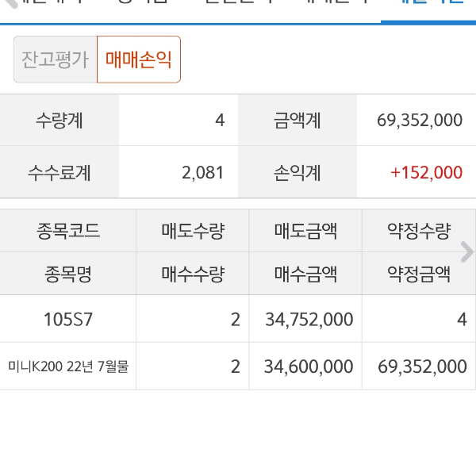Click the 수량계 summary label
Viewport: 476px width, 476px height.
tap(59, 121)
